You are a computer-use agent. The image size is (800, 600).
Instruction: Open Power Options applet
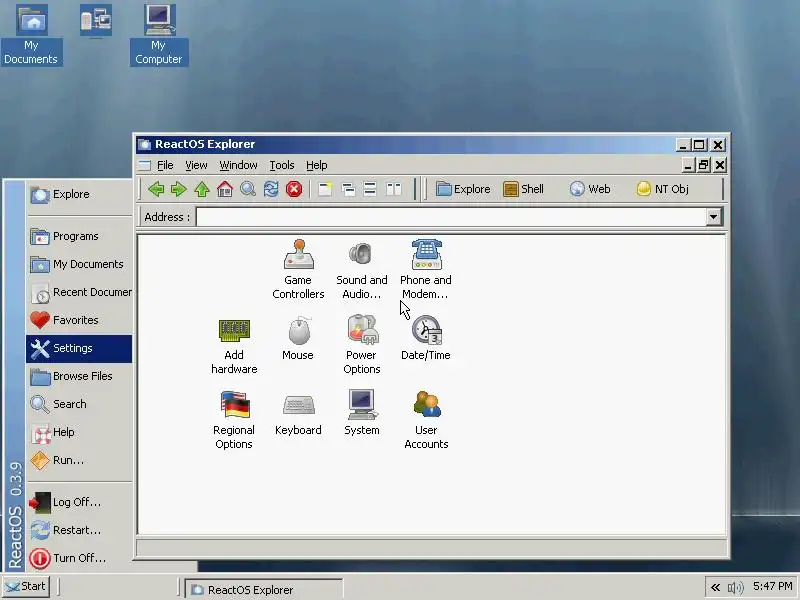[362, 345]
